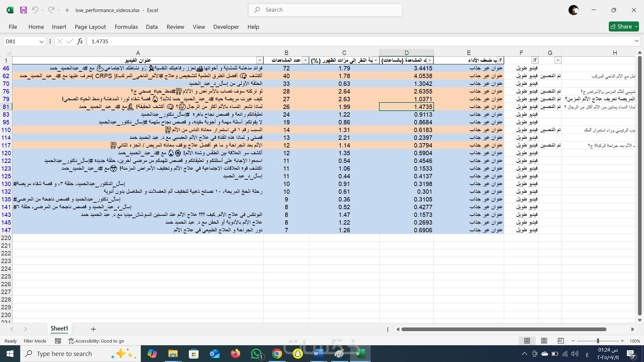Click the Save icon in title bar

pos(23,10)
